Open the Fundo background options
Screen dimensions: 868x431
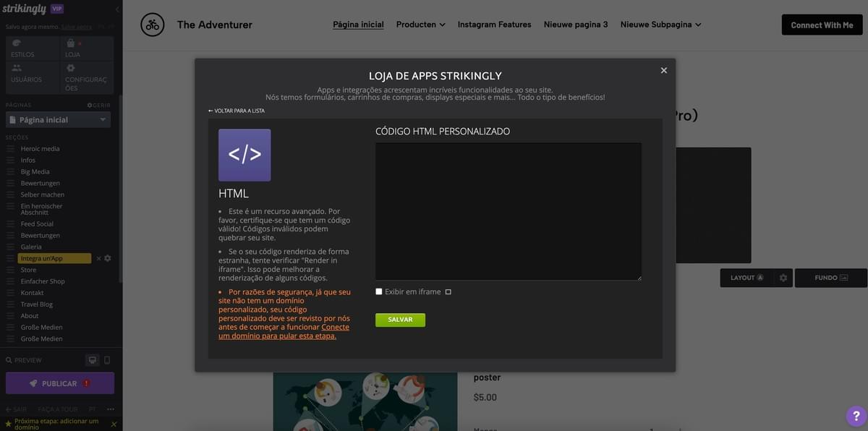coord(831,278)
